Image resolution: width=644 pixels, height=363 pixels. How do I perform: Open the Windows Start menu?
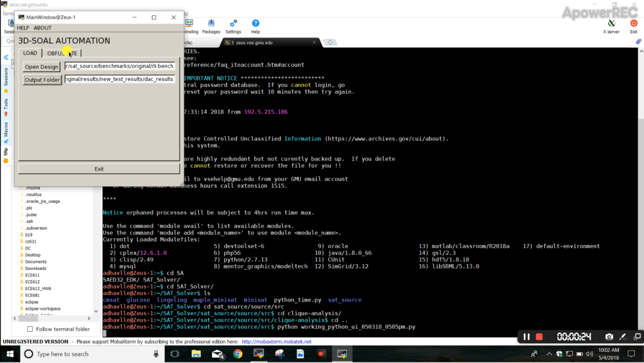10,353
